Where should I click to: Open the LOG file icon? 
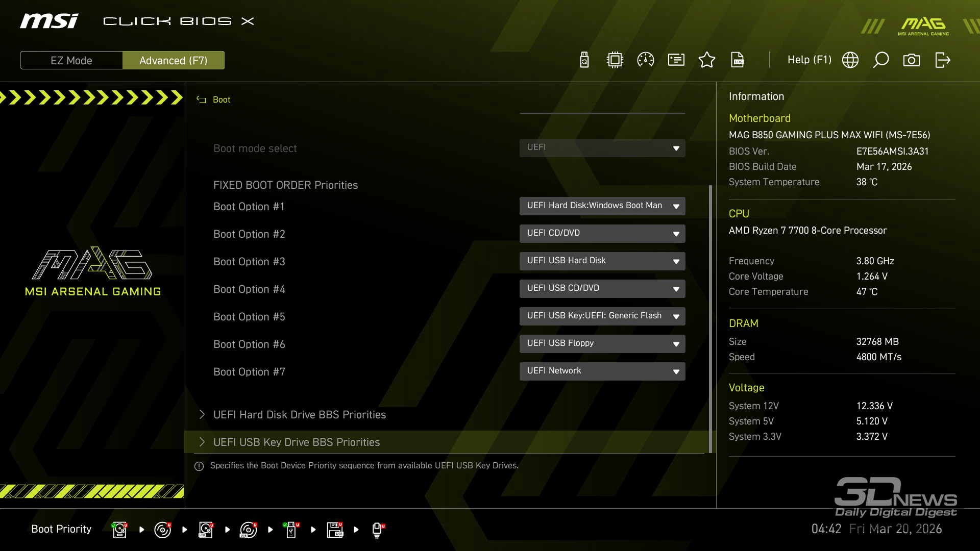738,60
